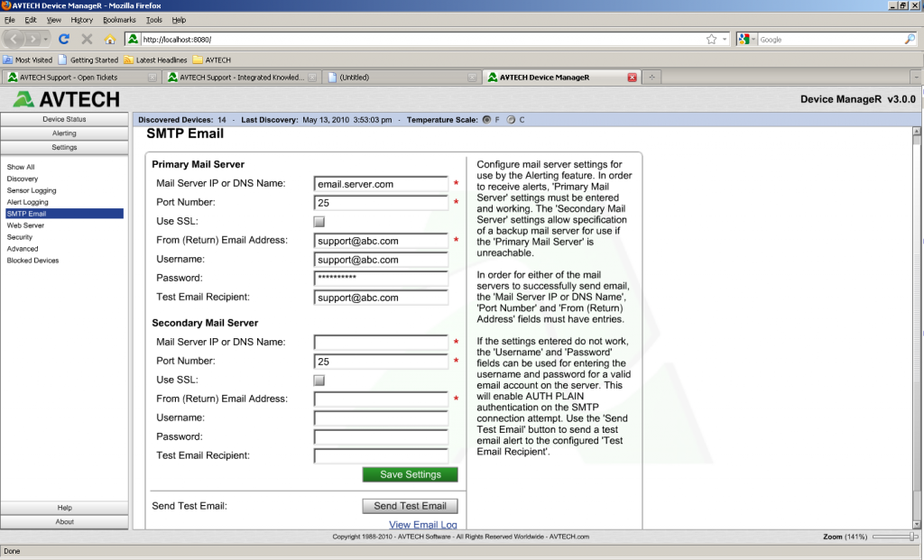
Task: Enable SSL for the Primary Mail Server
Action: [319, 221]
